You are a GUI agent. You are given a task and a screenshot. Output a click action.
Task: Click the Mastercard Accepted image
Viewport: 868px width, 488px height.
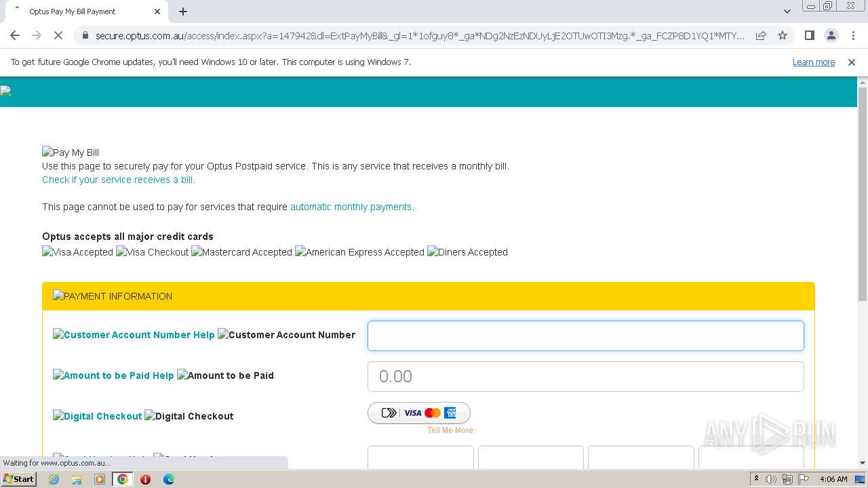coord(242,252)
